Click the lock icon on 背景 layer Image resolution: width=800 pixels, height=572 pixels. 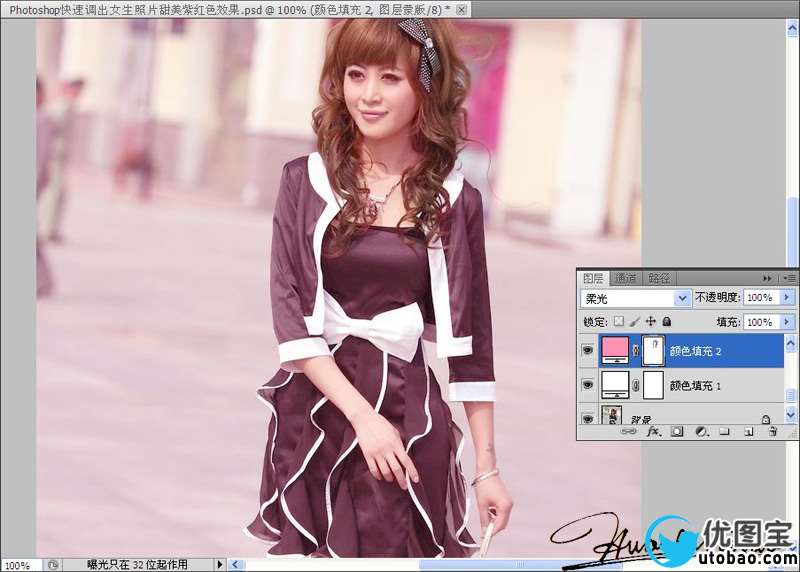tap(766, 419)
